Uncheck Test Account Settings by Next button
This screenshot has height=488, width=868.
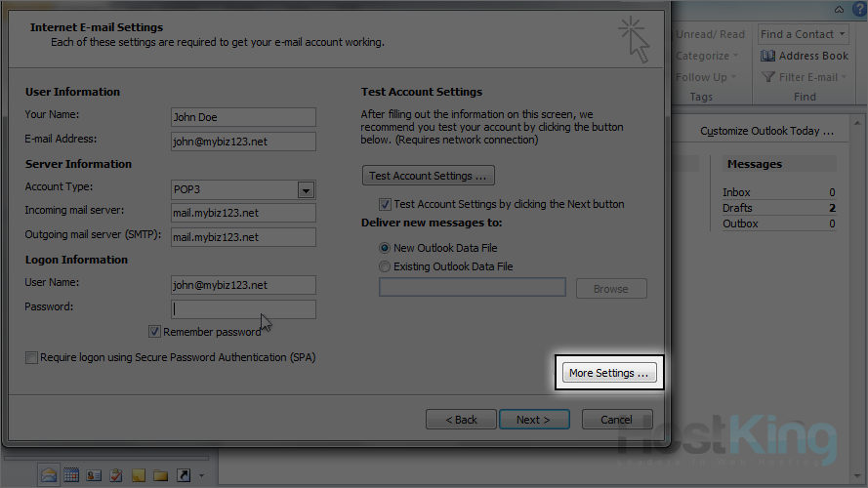pos(385,205)
